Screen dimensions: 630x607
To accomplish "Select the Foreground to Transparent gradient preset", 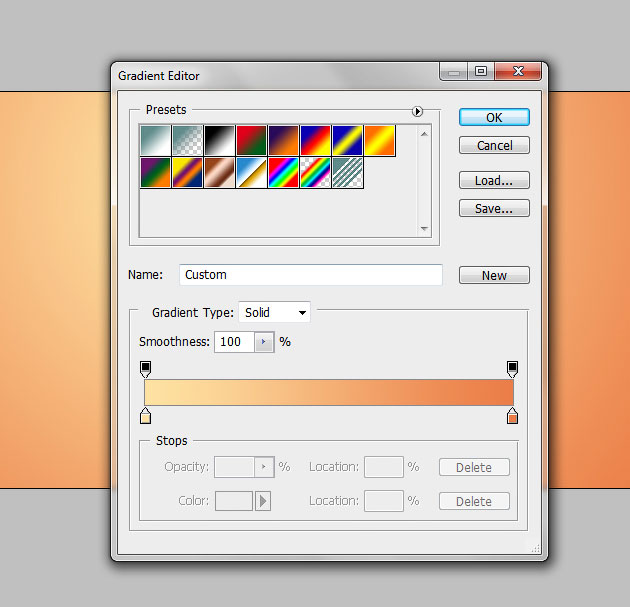I will [187, 140].
